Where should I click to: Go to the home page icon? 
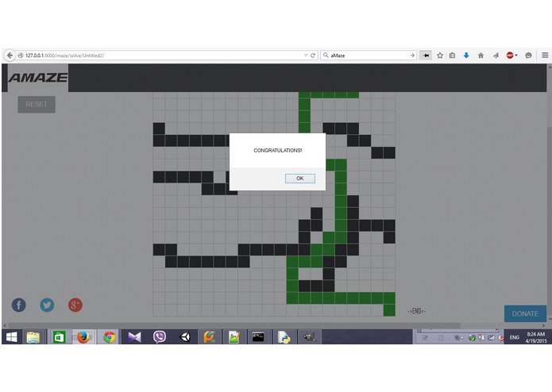[x=481, y=56]
